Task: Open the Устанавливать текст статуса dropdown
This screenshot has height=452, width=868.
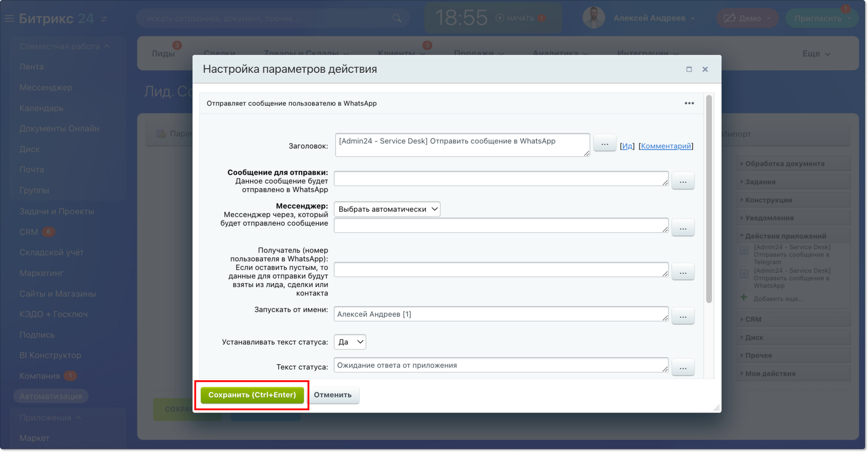Action: pos(350,342)
